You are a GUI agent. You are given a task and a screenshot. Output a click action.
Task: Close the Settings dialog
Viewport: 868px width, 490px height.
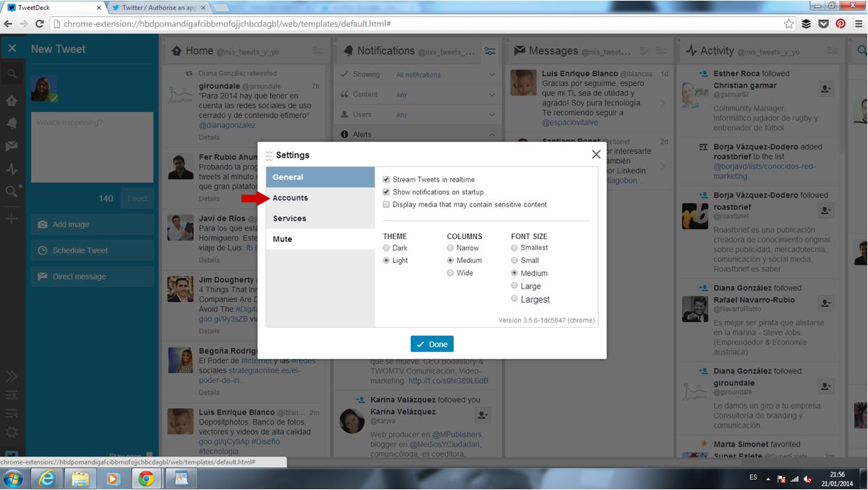[x=596, y=154]
